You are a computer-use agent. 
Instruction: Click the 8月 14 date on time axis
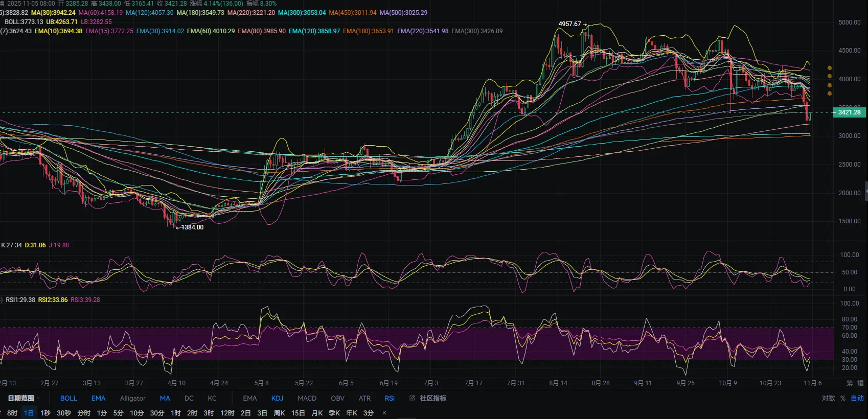coord(558,383)
